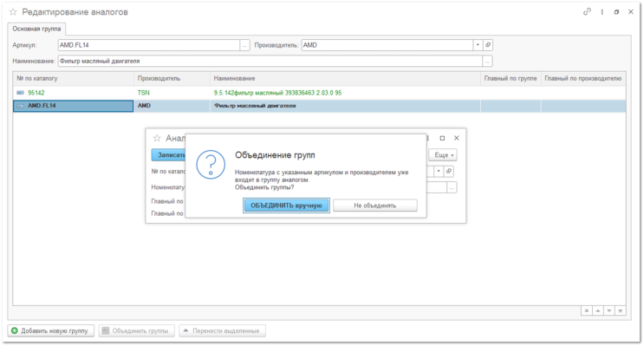Image resolution: width=644 pixels, height=346 pixels.
Task: Click the Записать button in analog window
Action: click(169, 155)
